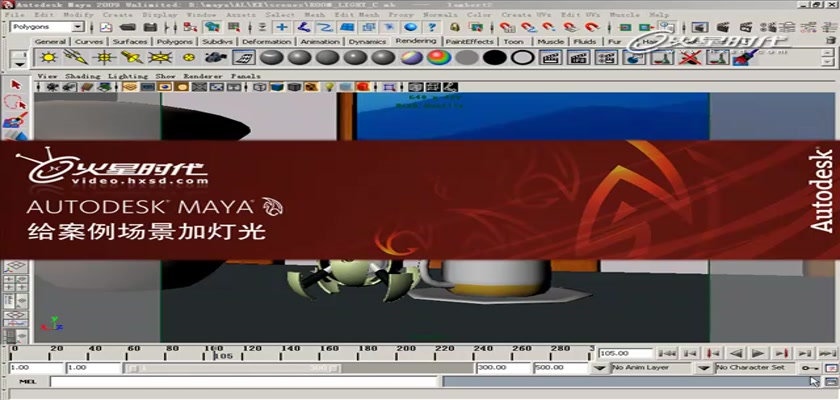Click the Paint selection tool in toolbox
Image resolution: width=840 pixels, height=400 pixels.
16,121
